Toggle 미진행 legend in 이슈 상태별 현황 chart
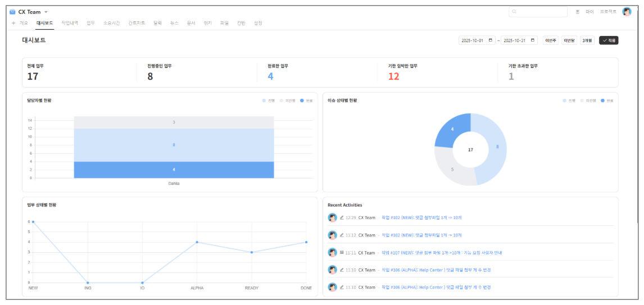Viewport: 644px width, 305px height. click(588, 101)
